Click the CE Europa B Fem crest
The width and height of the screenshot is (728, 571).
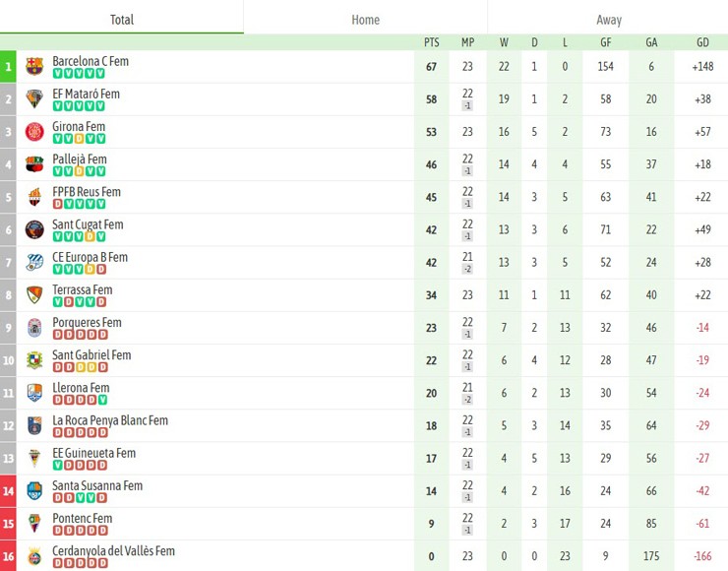(x=34, y=262)
